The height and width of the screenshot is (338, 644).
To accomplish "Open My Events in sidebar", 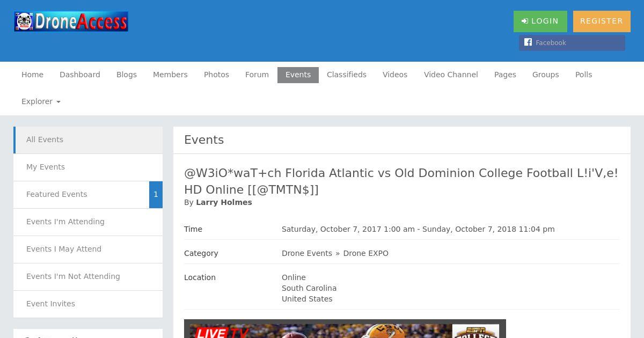I will click(x=88, y=167).
